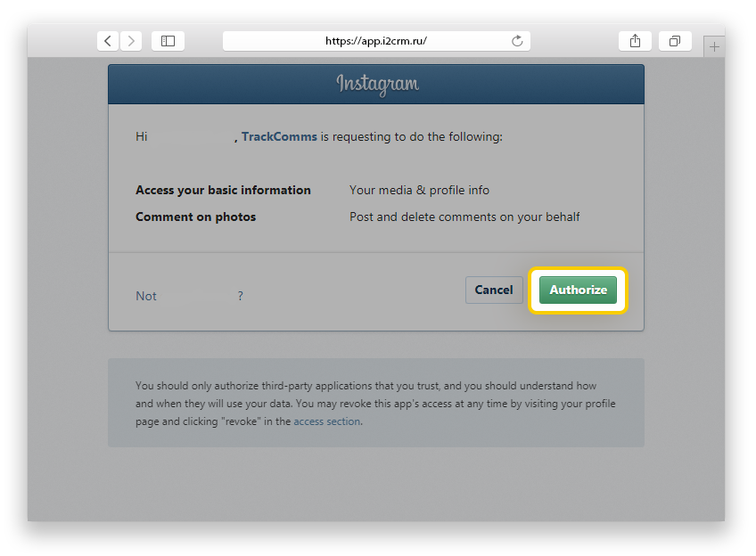Go forward to the next page
Viewport: 756px width, 556px height.
click(x=131, y=41)
